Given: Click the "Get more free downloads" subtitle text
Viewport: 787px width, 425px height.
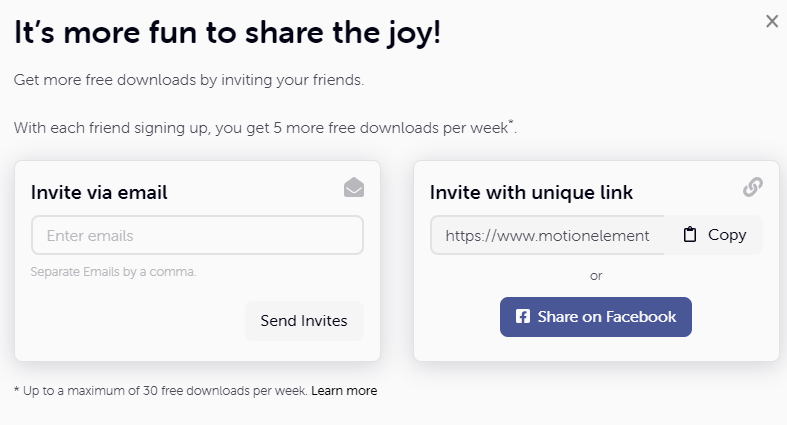Looking at the screenshot, I should coord(189,80).
